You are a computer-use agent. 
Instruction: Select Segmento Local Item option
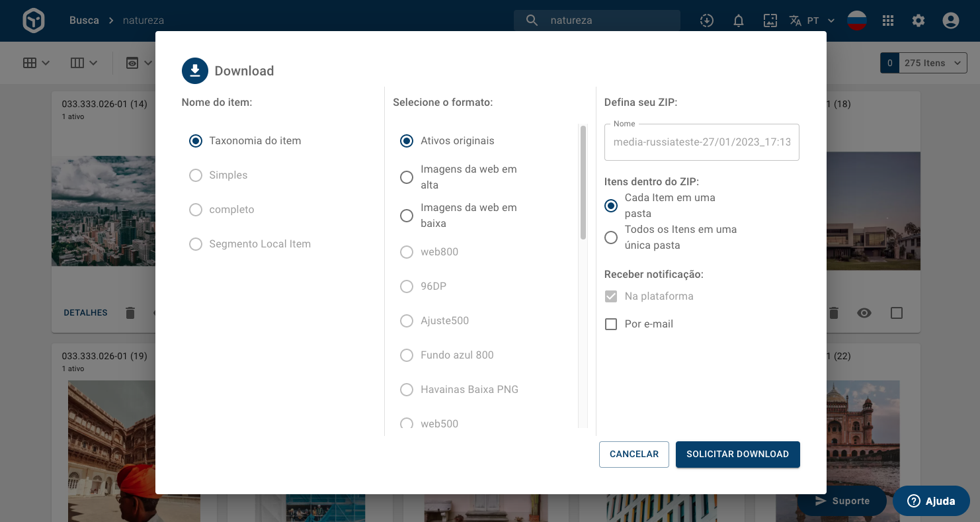pos(196,244)
